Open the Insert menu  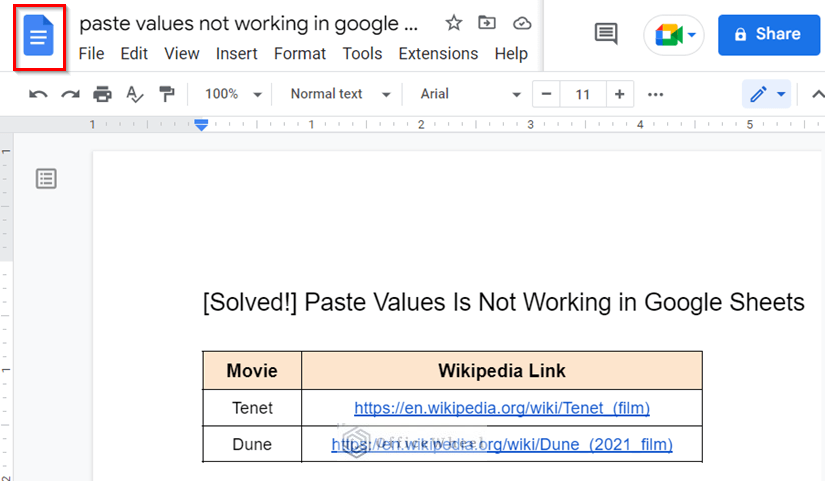click(x=237, y=54)
